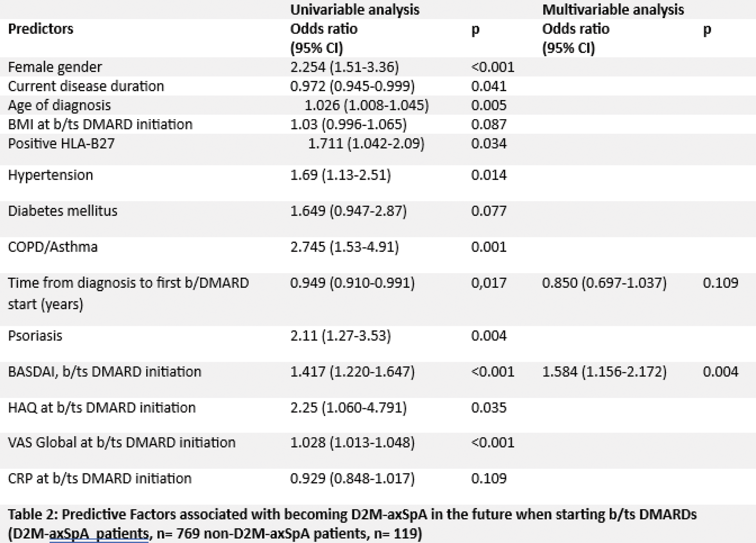Select the Predictors header cell
The height and width of the screenshot is (543, 756).
(x=41, y=29)
